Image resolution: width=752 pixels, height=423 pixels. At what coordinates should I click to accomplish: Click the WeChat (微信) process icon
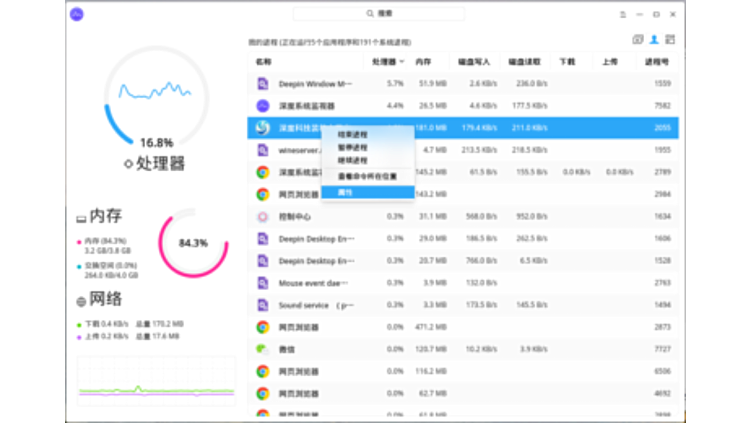[x=262, y=349]
